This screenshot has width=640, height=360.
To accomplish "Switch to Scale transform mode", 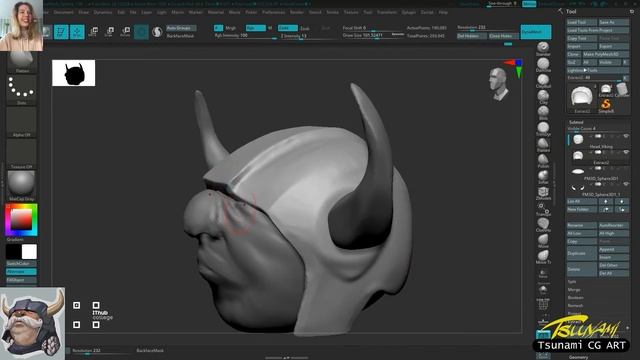I will (109, 32).
